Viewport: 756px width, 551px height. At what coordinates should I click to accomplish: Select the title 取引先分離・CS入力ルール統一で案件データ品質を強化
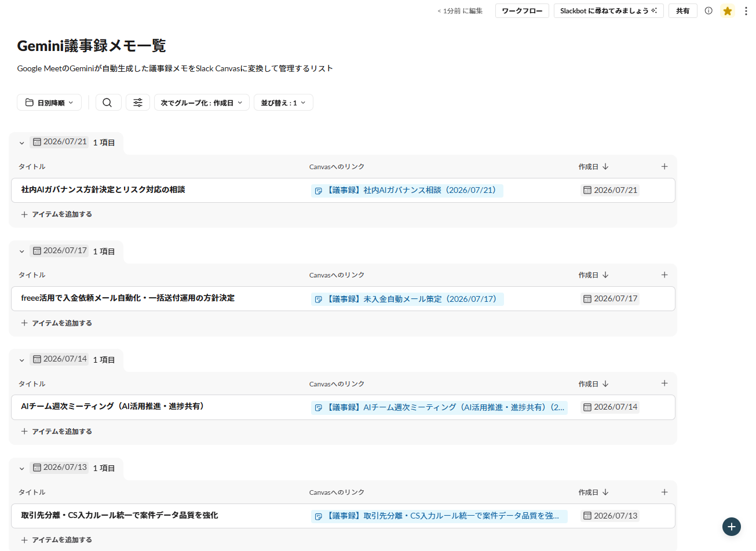tap(119, 515)
